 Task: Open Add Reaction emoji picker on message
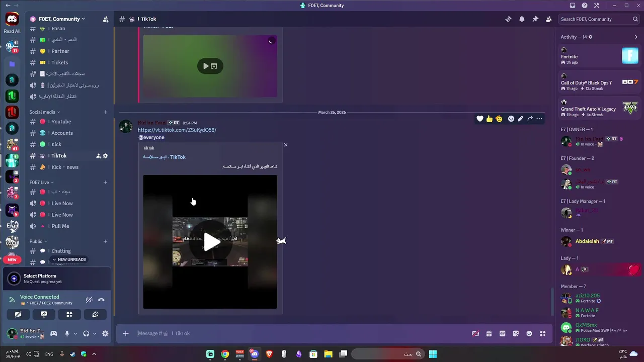pyautogui.click(x=511, y=119)
